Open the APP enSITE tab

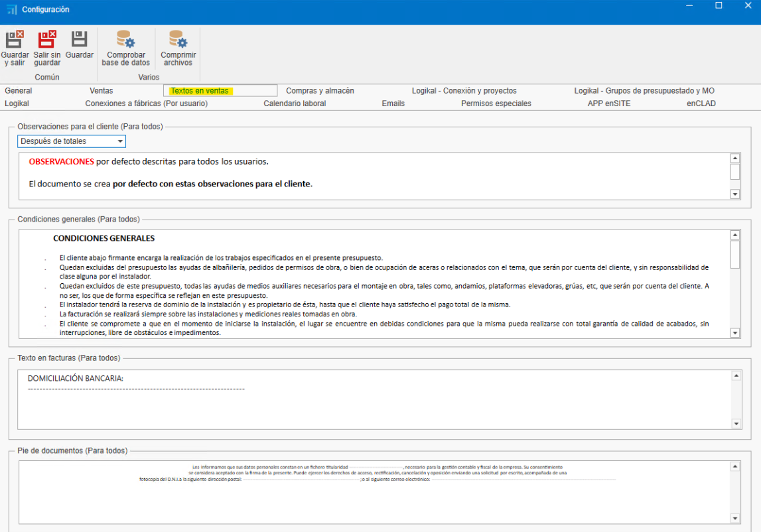pos(608,103)
